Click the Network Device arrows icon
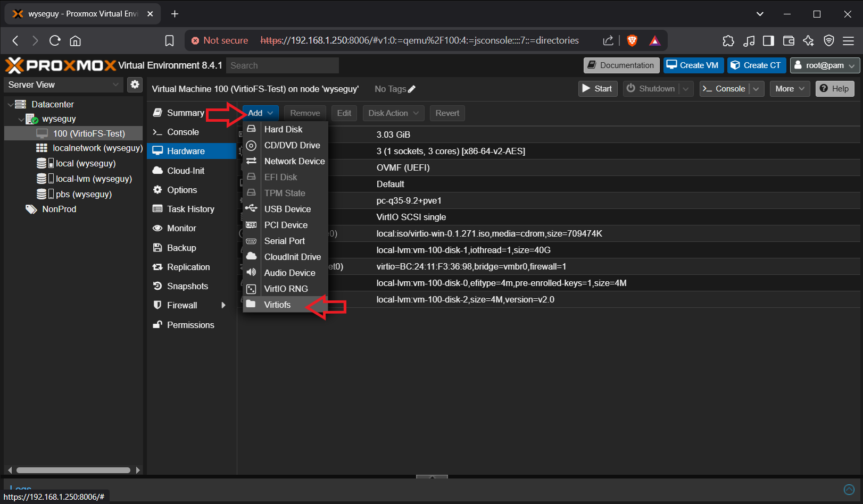Image resolution: width=863 pixels, height=504 pixels. [251, 161]
